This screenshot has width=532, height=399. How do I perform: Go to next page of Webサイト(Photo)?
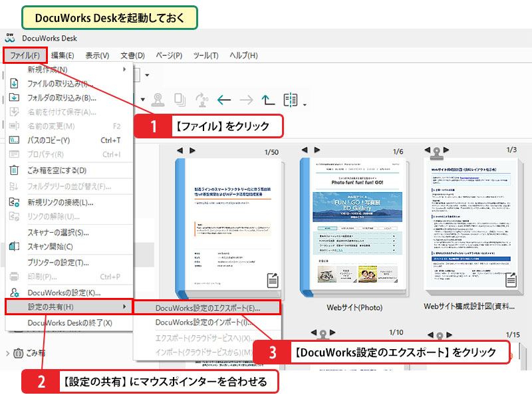pyautogui.click(x=317, y=150)
